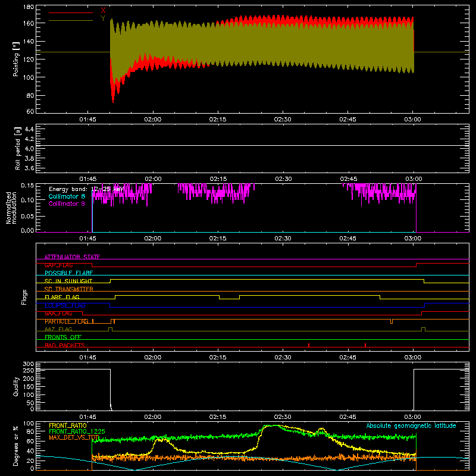Click the Collimator 9 legend entry
Screen dimensions: 476x476
coord(67,203)
